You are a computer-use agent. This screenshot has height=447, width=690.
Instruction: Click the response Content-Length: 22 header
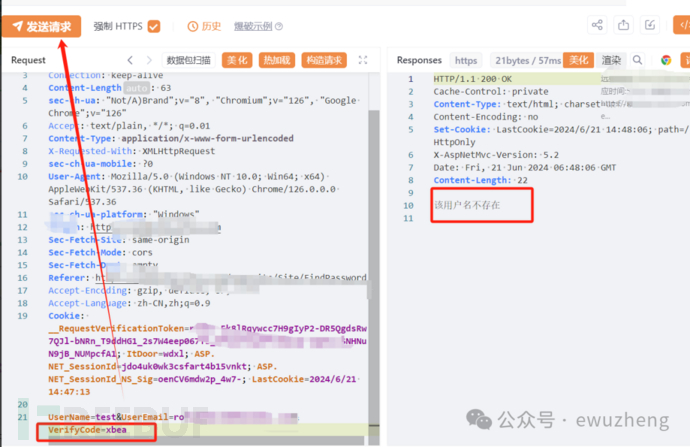[480, 180]
